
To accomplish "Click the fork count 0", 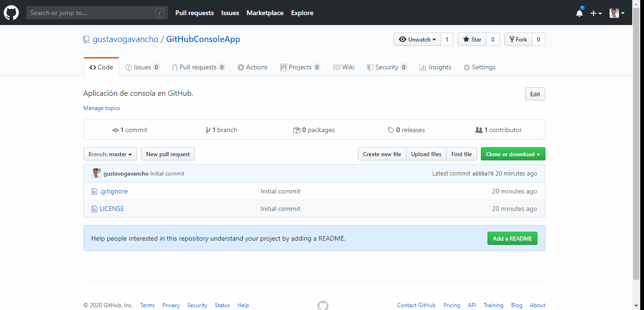I will (x=538, y=39).
